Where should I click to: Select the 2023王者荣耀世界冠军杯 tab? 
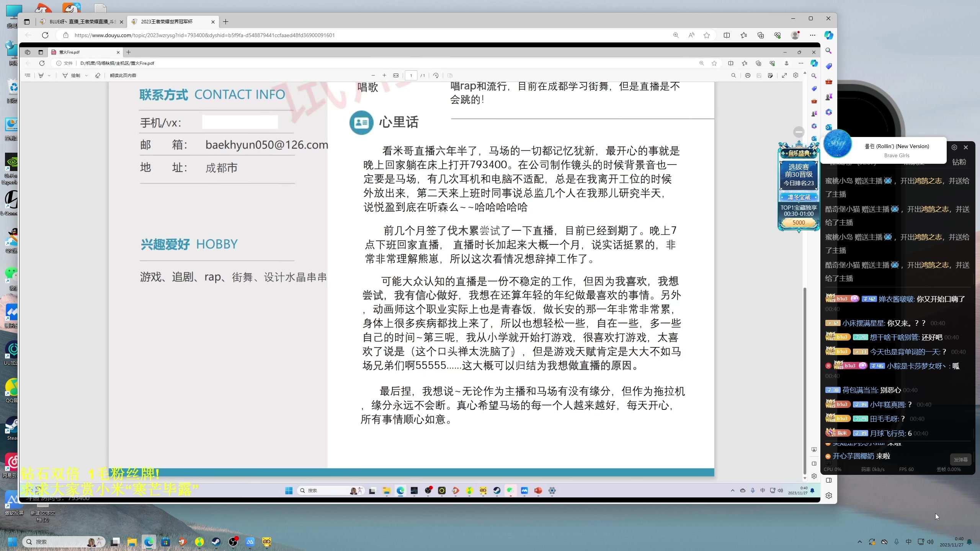pos(167,22)
